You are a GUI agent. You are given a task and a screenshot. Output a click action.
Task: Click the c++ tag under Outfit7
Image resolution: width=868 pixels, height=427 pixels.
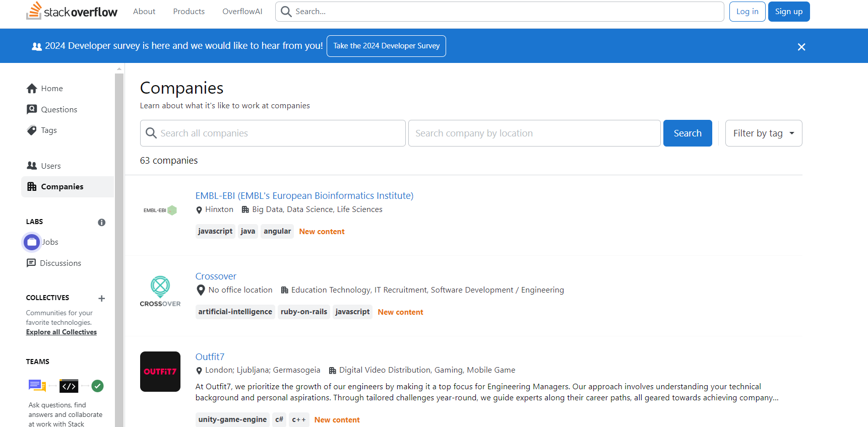pyautogui.click(x=299, y=419)
